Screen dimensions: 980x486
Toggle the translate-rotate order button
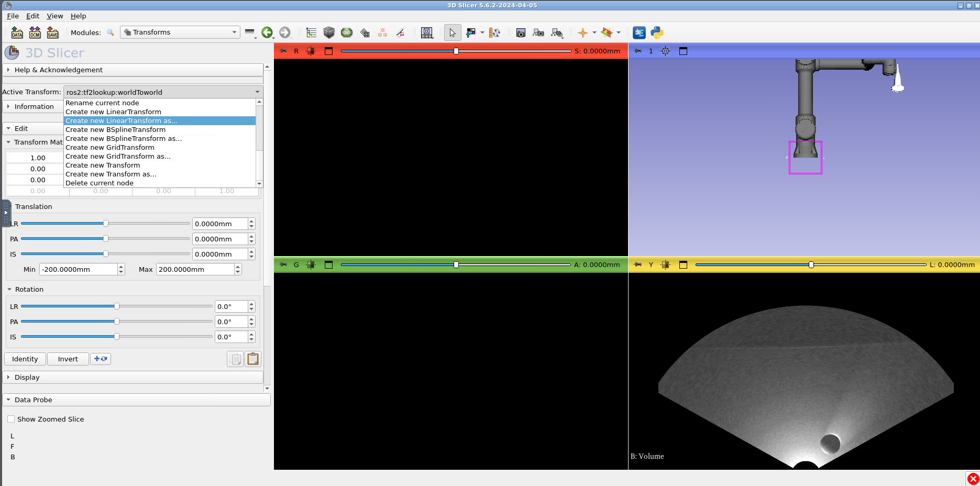tap(100, 359)
